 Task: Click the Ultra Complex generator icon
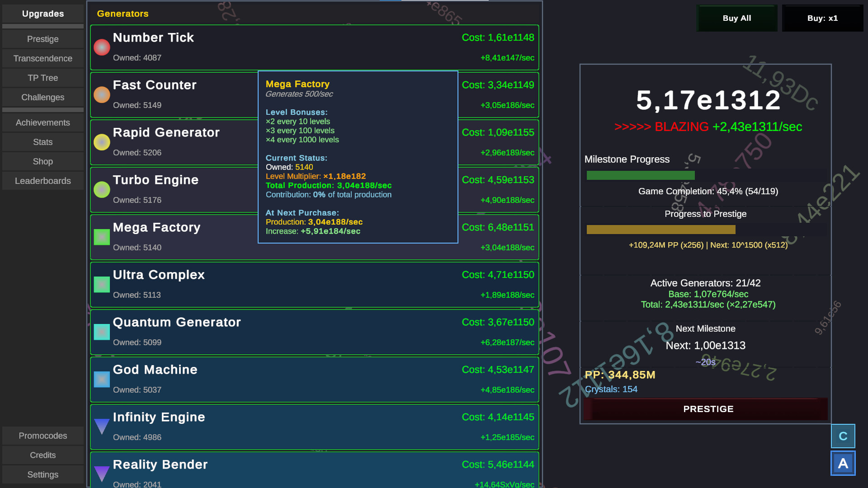tap(101, 284)
